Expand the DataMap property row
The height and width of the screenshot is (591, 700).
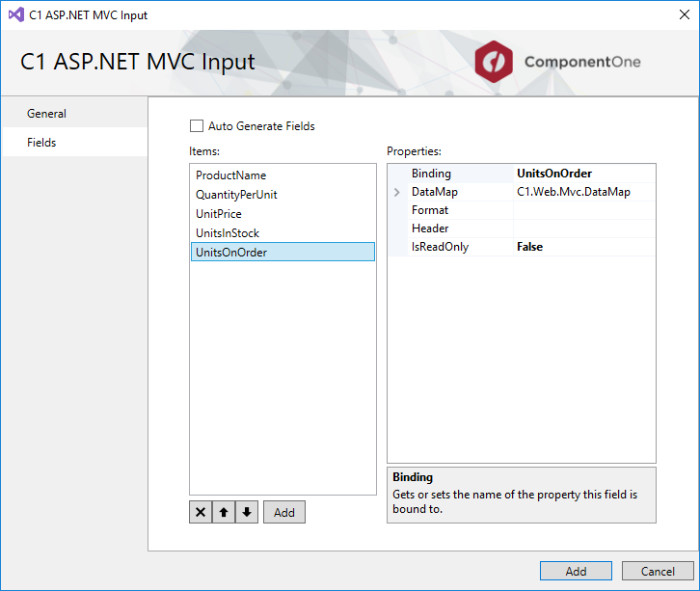click(x=397, y=192)
